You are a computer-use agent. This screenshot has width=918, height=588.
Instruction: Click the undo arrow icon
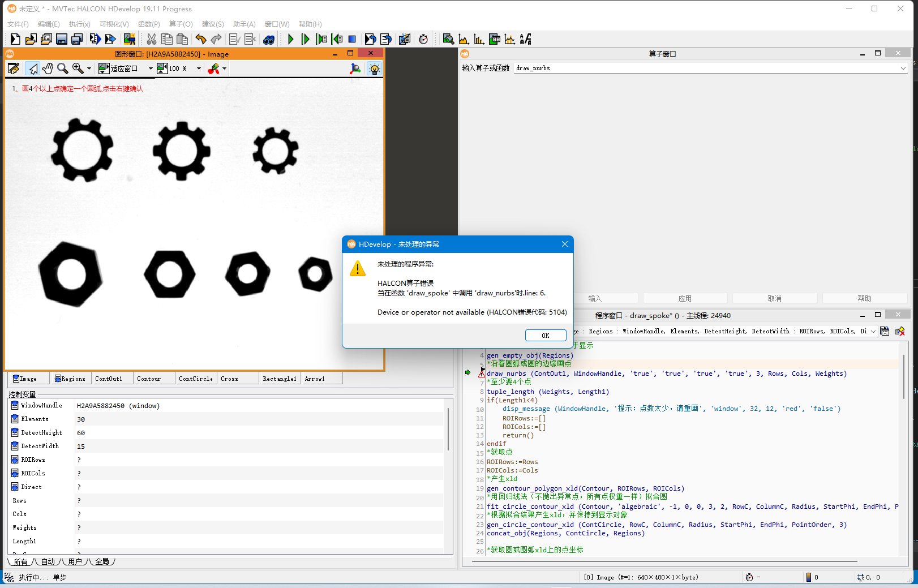point(200,39)
